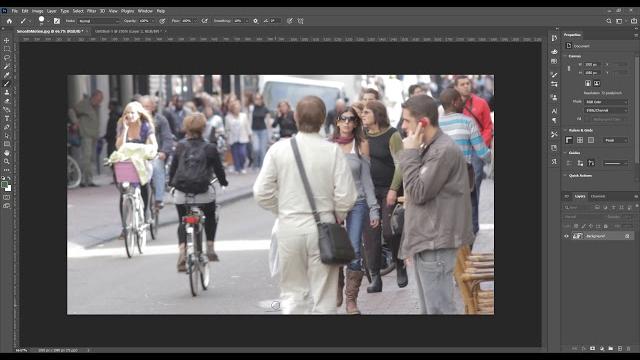
Task: Collapse the Guides section
Action: pyautogui.click(x=565, y=153)
